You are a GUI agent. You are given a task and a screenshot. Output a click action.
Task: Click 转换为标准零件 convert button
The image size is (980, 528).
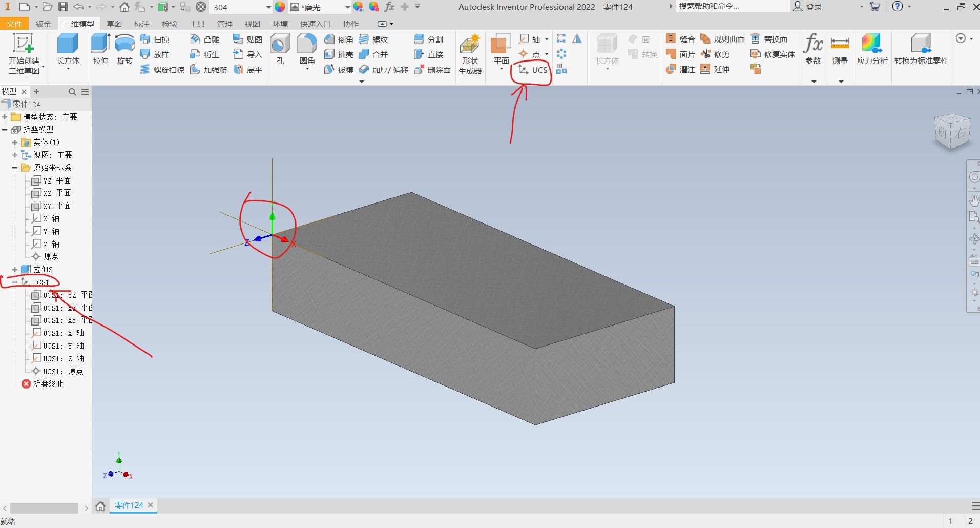click(921, 50)
